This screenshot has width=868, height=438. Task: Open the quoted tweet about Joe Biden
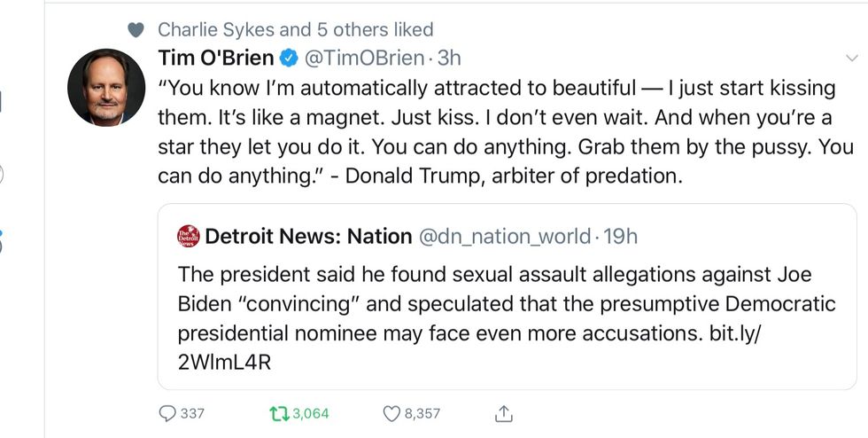(x=505, y=304)
